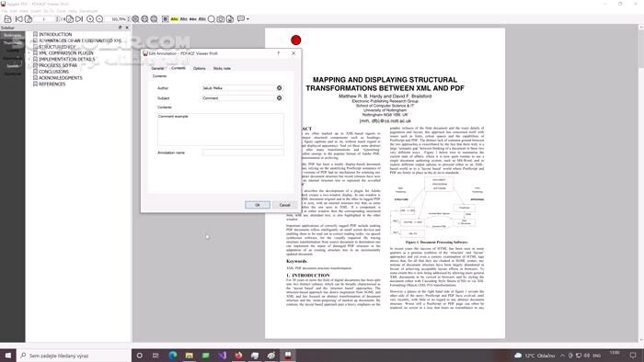Open Firefox from the taskbar

238,355
